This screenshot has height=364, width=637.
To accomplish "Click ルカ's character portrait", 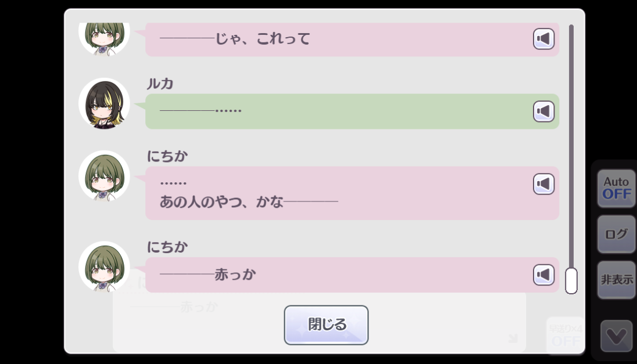I will (104, 104).
